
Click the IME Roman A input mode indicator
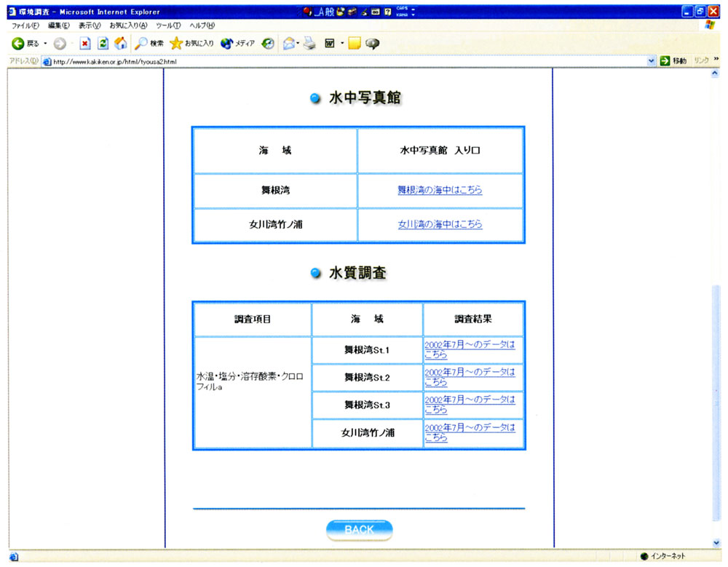(x=320, y=12)
